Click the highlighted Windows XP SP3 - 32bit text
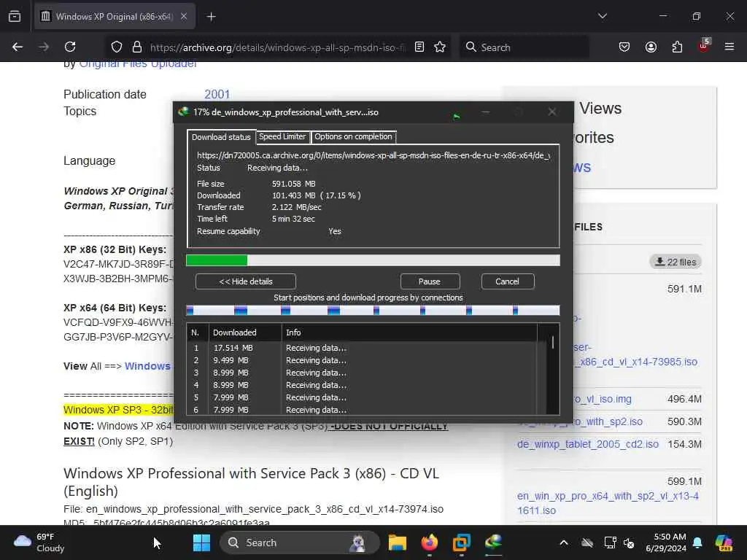The height and width of the screenshot is (560, 747). pos(118,410)
